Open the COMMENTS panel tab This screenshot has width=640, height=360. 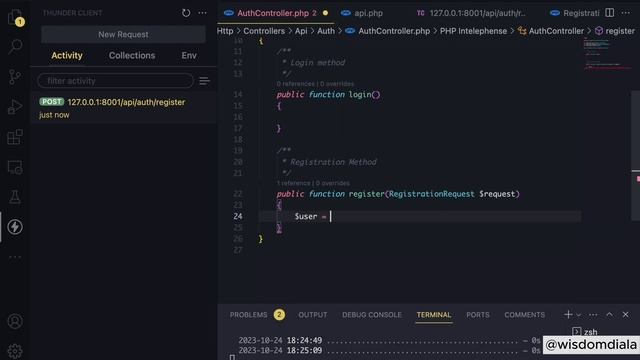coord(524,315)
